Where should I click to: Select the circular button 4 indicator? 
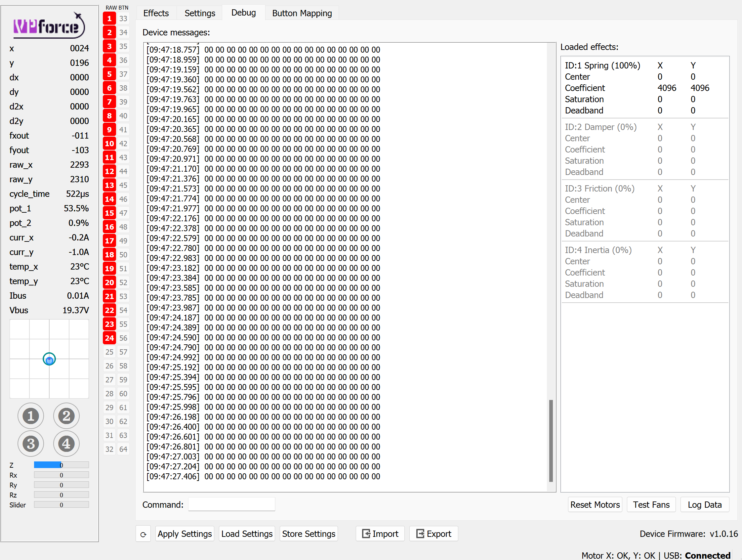coord(66,443)
